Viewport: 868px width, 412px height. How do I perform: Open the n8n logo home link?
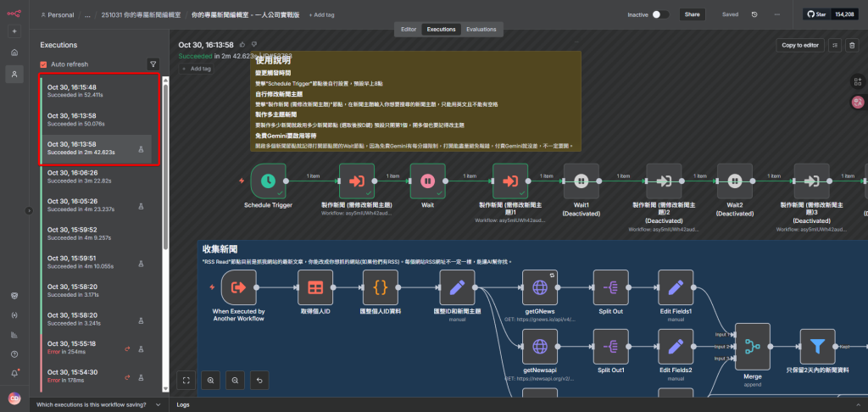[x=14, y=14]
